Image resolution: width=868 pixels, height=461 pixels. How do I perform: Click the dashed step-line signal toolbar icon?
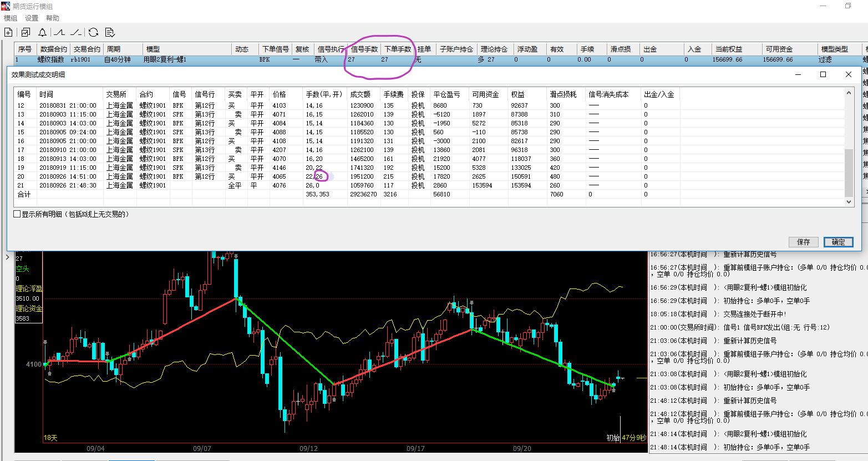pos(76,33)
